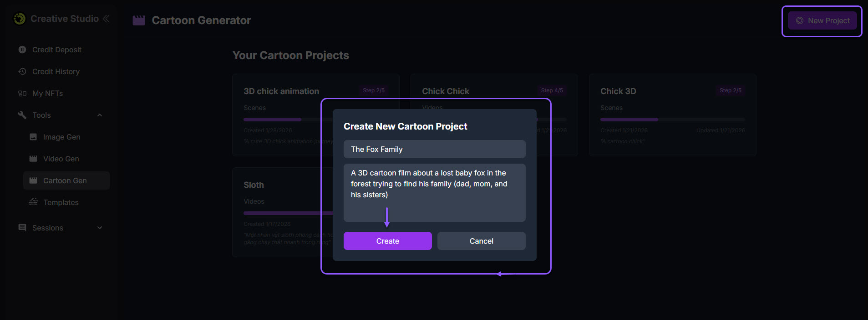Screen dimensions: 868x320
Task: Click the Creative Studio logo icon
Action: (20, 19)
